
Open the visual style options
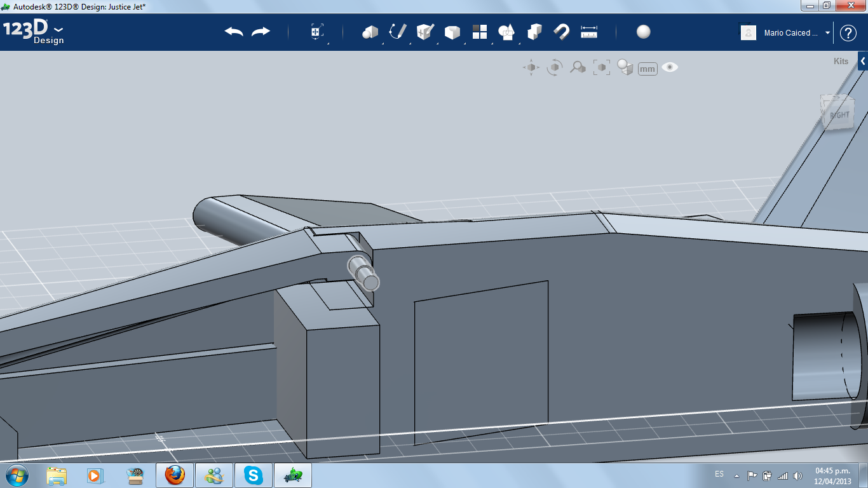pyautogui.click(x=625, y=67)
